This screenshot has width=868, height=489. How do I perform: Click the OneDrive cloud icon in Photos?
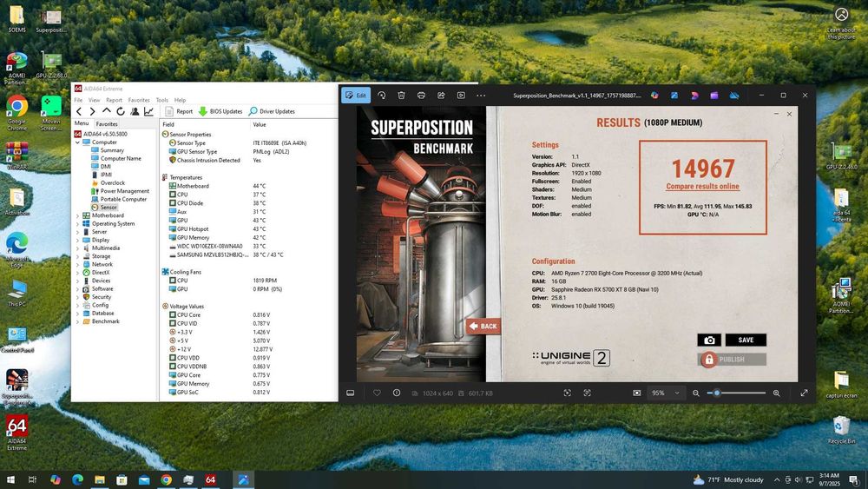click(x=734, y=96)
